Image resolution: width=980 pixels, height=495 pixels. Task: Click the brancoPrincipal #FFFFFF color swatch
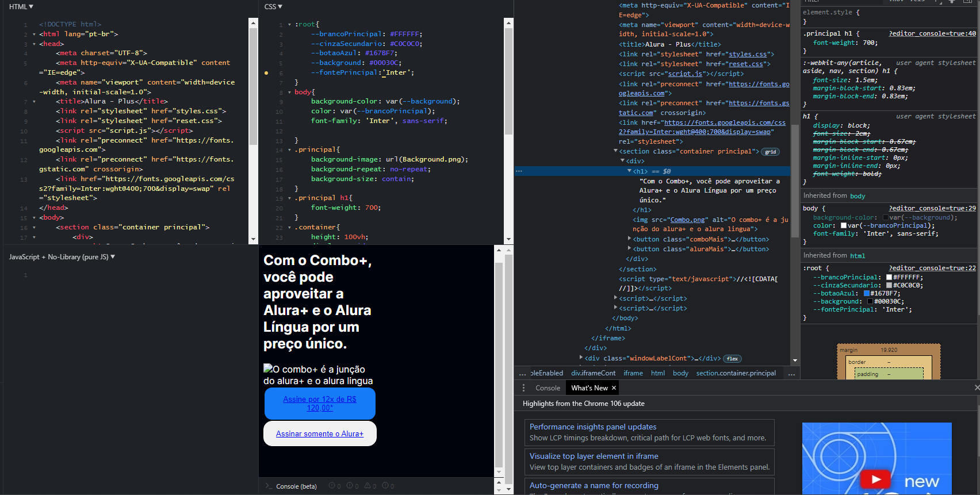pos(889,277)
